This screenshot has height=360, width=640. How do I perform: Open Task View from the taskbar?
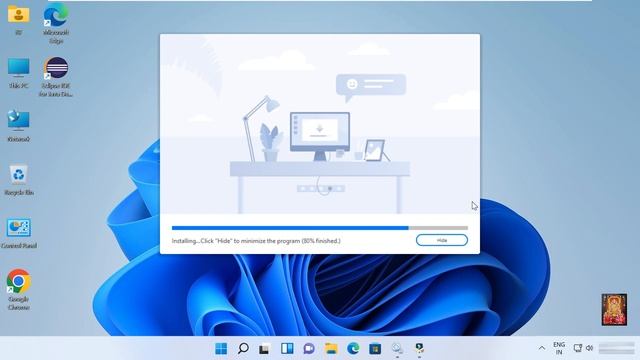tap(264, 349)
